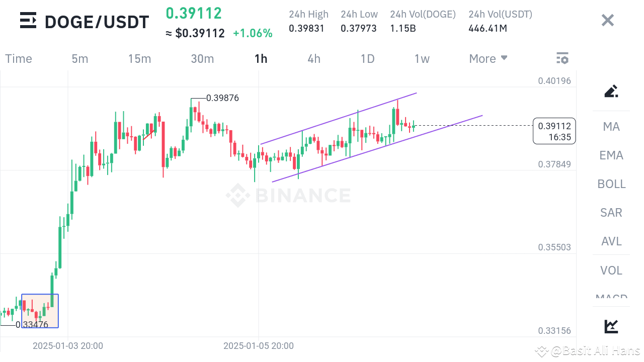The image size is (644, 362).
Task: Expand the More timeframes dropdown
Action: tap(488, 58)
